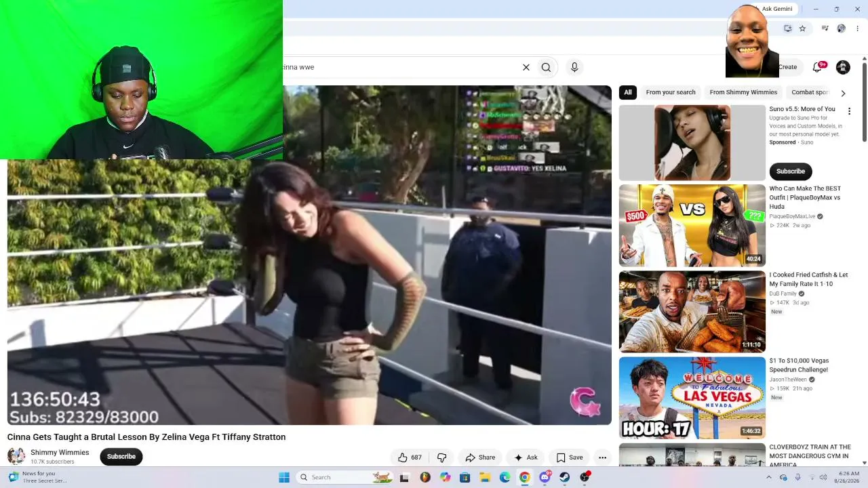Viewport: 868px width, 488px height.
Task: Open File Explorer from the taskbar
Action: (x=485, y=477)
